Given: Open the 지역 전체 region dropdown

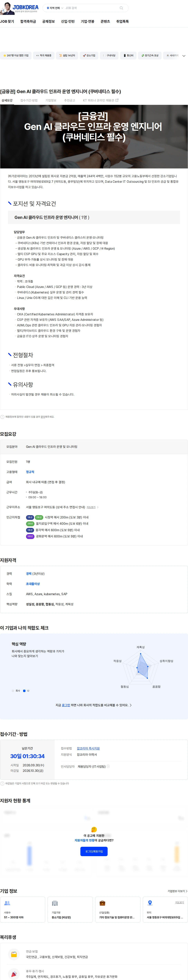Looking at the screenshot, I should click(x=55, y=8).
